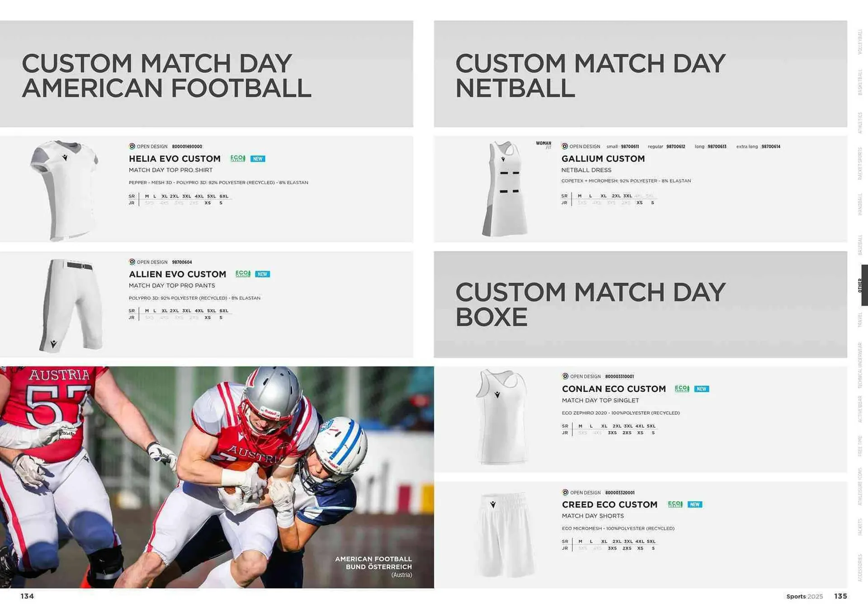Click the ECO badge beside Conlan Eco Custom
Image resolution: width=868 pixels, height=609 pixels.
(682, 389)
